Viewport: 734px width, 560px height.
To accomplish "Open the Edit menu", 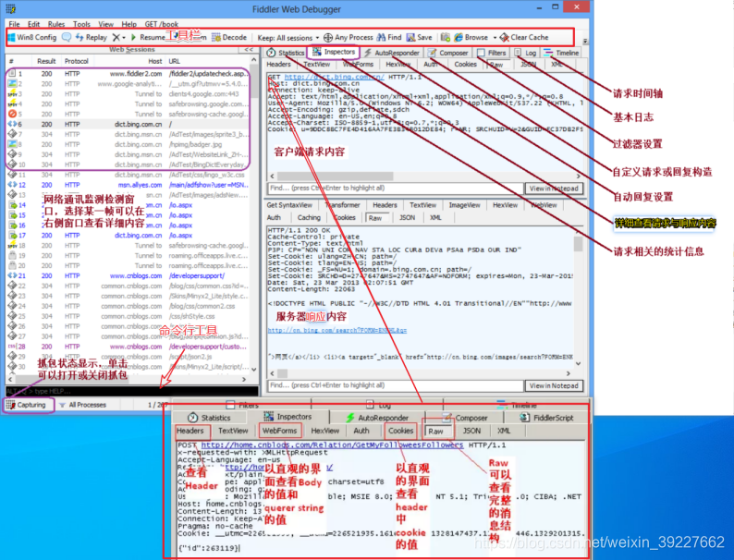I will coord(33,24).
